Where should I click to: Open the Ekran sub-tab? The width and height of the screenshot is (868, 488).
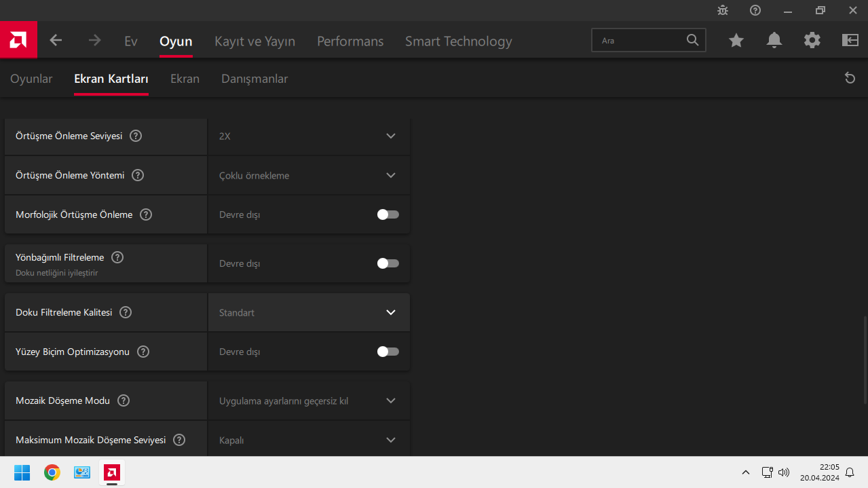click(x=185, y=79)
